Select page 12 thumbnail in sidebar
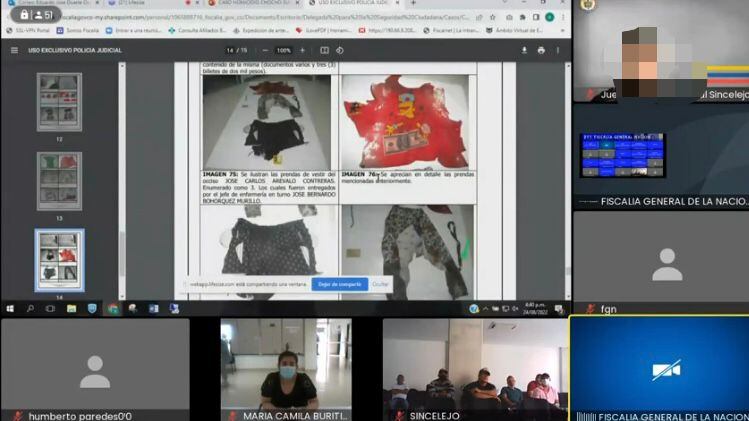The width and height of the screenshot is (749, 421). [59, 102]
